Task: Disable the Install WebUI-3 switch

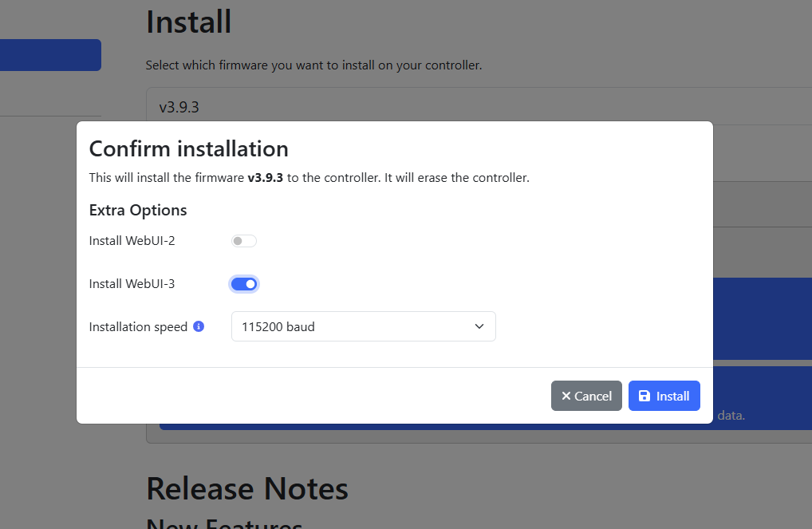Action: click(x=244, y=284)
